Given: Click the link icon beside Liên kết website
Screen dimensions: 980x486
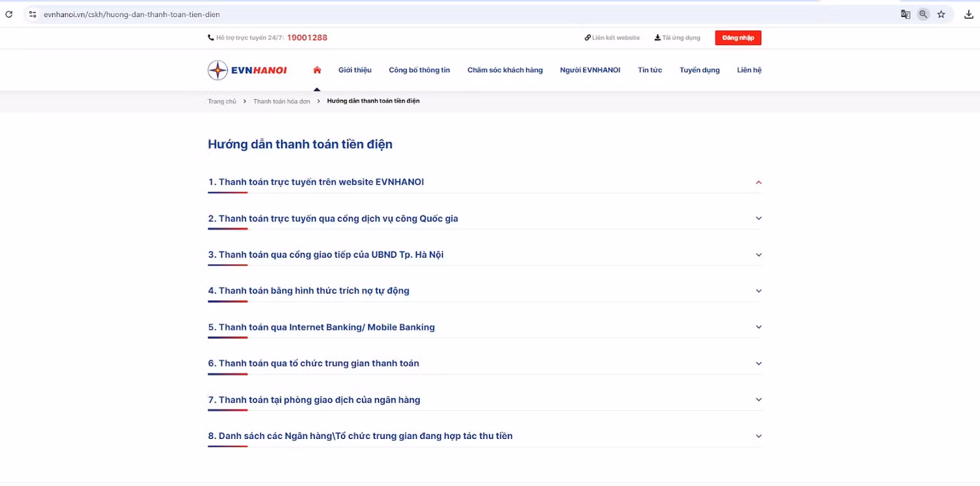Looking at the screenshot, I should coord(587,38).
